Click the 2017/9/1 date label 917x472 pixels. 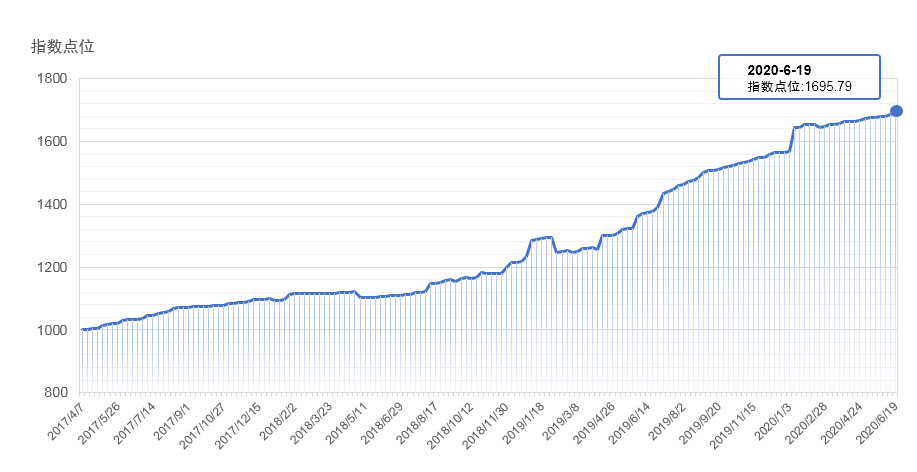pyautogui.click(x=172, y=419)
